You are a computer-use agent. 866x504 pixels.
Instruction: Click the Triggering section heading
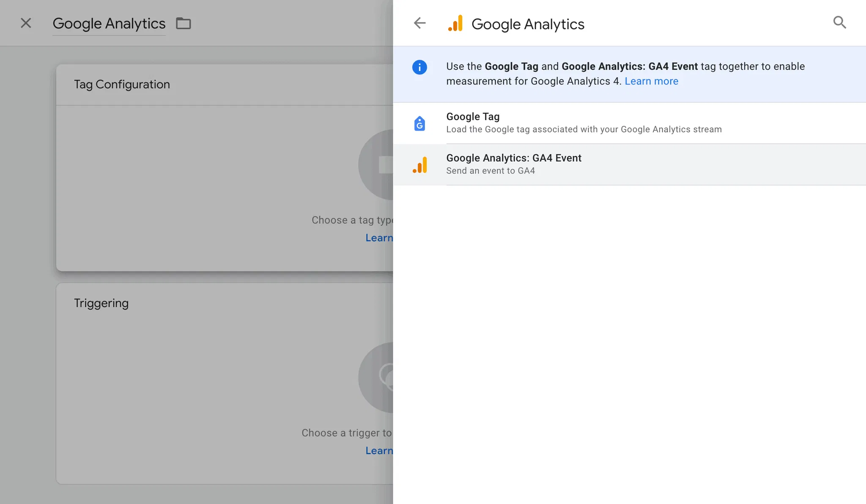(x=101, y=303)
